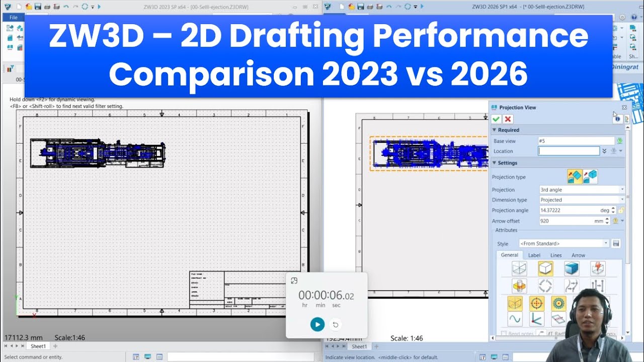644x362 pixels.
Task: Select wireframe display mode icon
Action: tap(519, 268)
